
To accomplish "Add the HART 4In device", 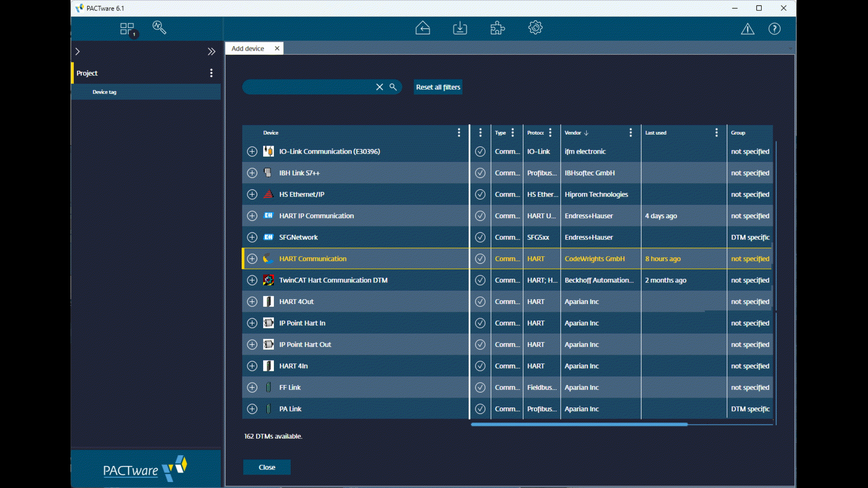I will (x=252, y=366).
